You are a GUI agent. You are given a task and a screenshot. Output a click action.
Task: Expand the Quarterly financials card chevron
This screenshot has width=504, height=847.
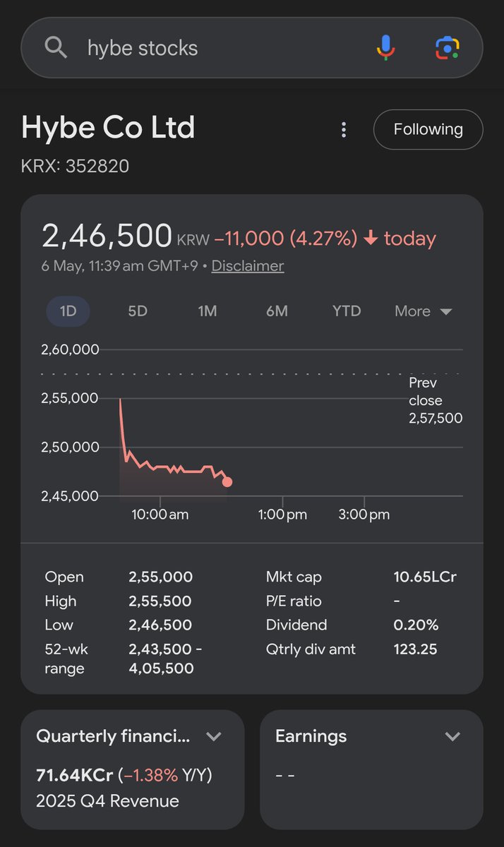[x=214, y=737]
